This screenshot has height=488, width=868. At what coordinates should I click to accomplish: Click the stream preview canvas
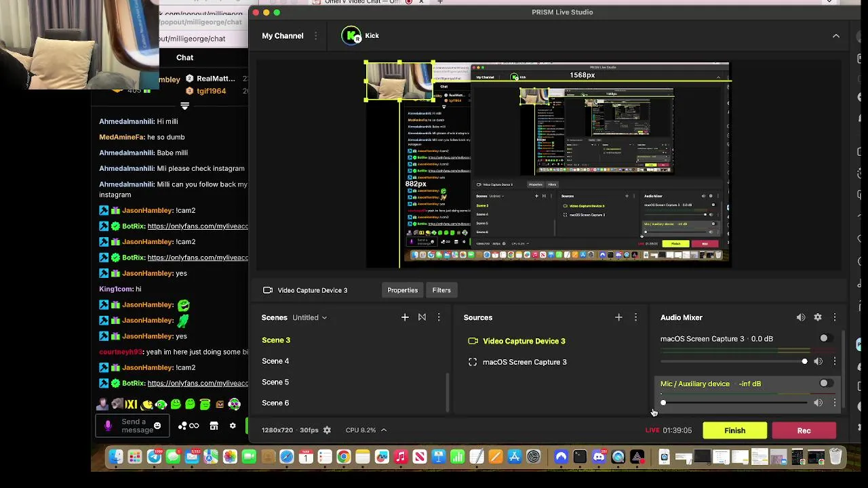548,165
